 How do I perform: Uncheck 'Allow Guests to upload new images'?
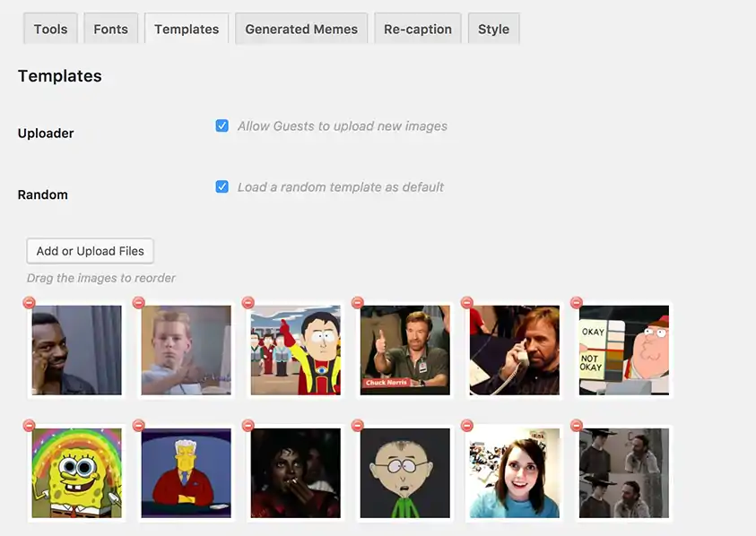tap(222, 125)
